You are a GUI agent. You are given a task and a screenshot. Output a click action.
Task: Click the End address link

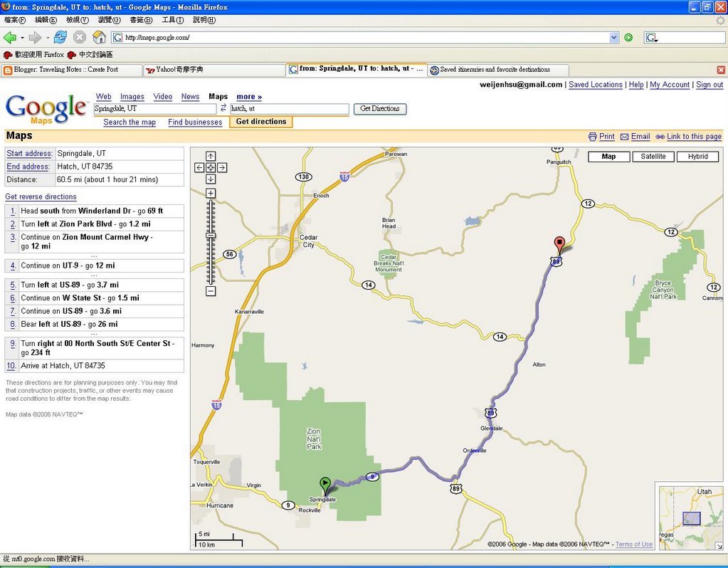(x=28, y=167)
